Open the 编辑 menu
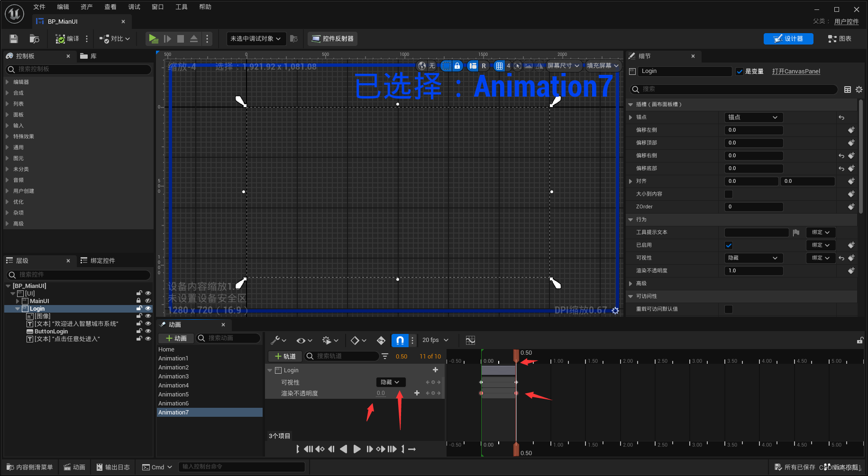 63,7
